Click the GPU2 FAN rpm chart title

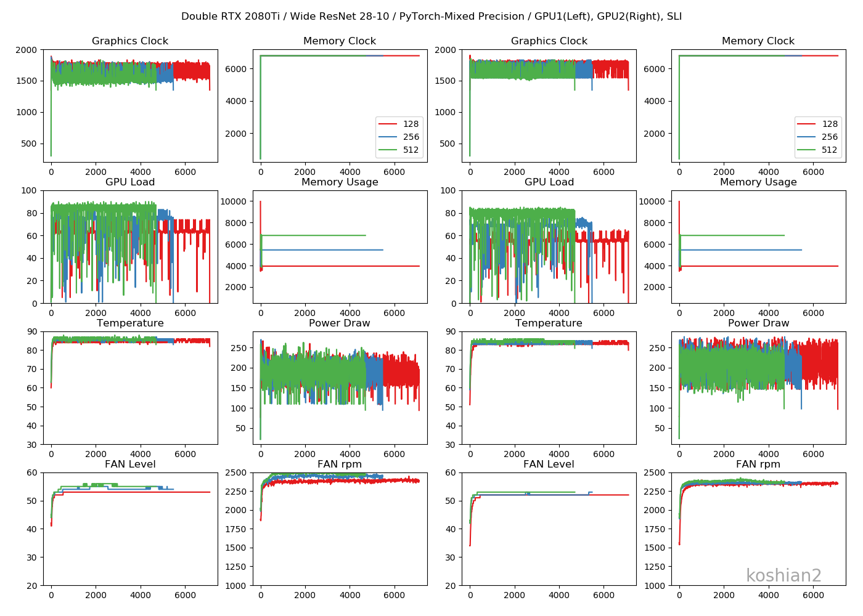758,464
